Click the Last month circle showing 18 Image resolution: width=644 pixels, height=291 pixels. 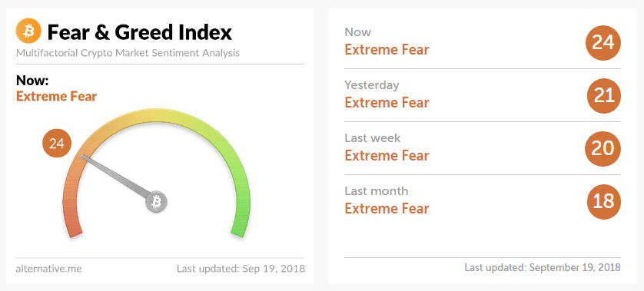[603, 201]
